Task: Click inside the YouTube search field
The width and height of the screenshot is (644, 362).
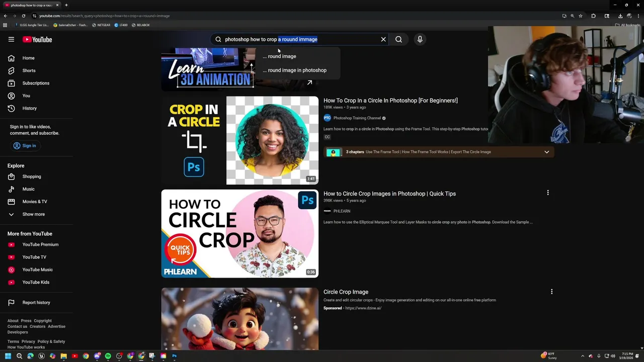Action: 300,39
